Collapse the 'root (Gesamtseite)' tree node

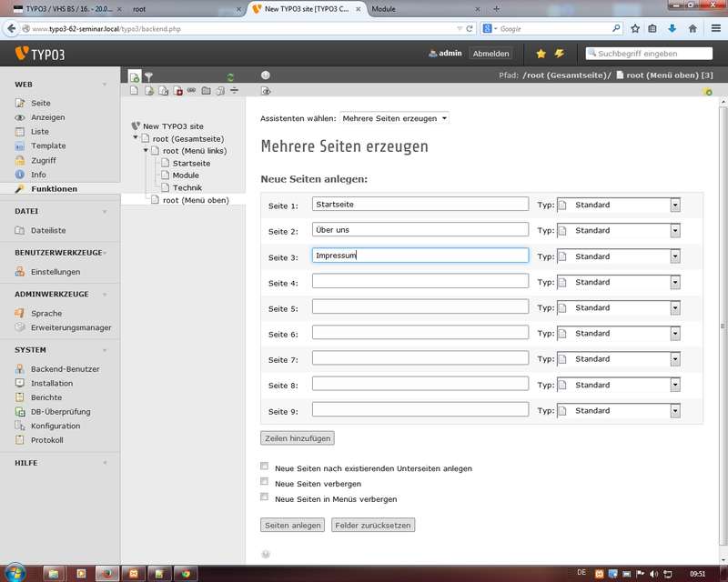pyautogui.click(x=136, y=138)
